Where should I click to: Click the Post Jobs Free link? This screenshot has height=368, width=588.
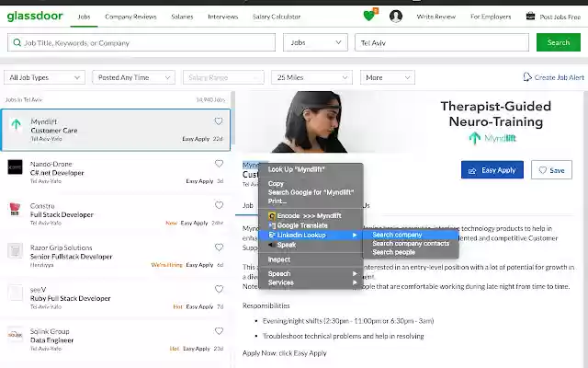tap(560, 17)
